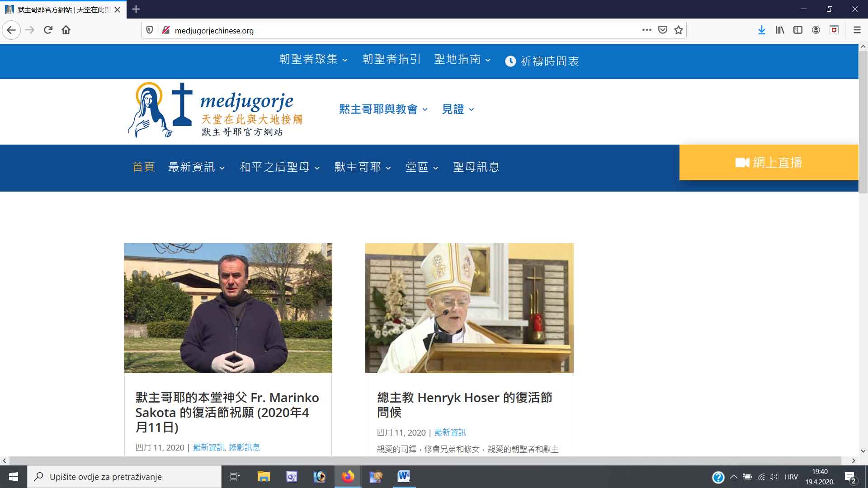Open the Henryk Hoser article title

(x=465, y=405)
